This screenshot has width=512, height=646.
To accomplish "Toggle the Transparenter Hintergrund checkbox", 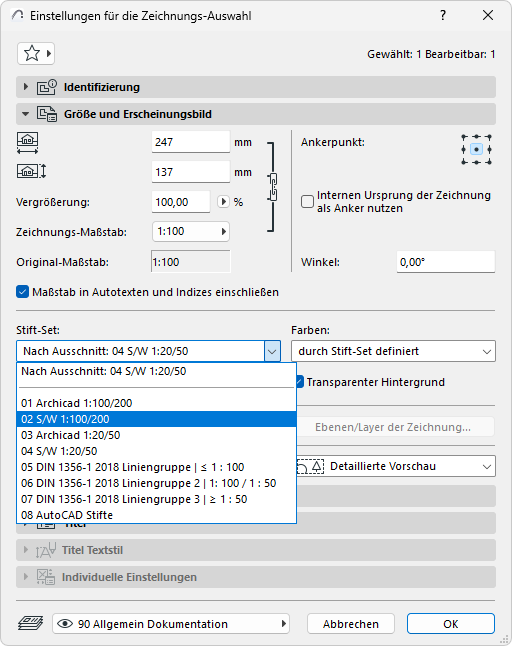I will [x=300, y=382].
